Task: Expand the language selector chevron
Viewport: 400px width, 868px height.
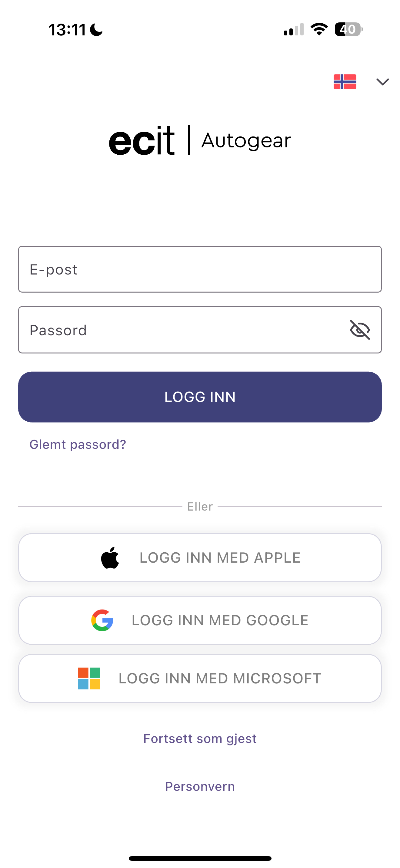Action: tap(382, 82)
